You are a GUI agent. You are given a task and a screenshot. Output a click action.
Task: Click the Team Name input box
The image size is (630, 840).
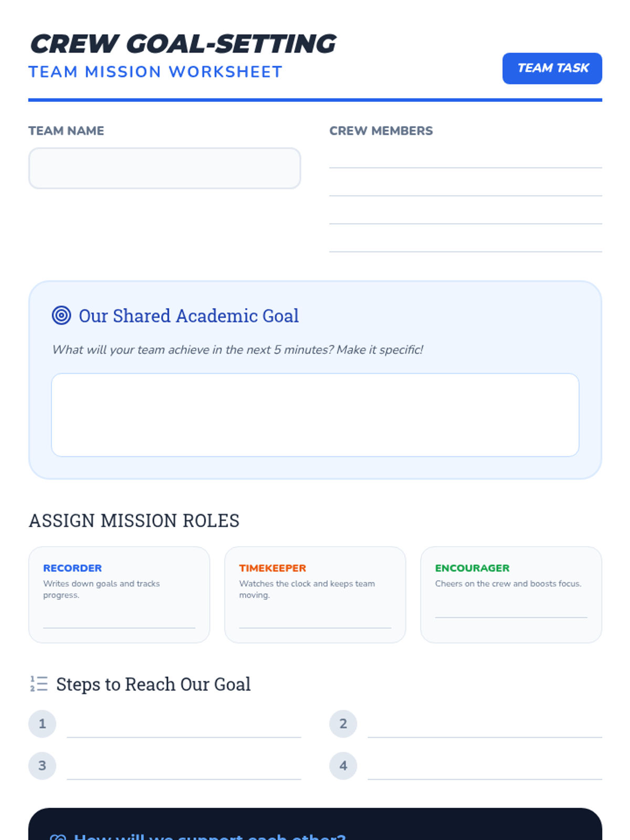coord(165,168)
